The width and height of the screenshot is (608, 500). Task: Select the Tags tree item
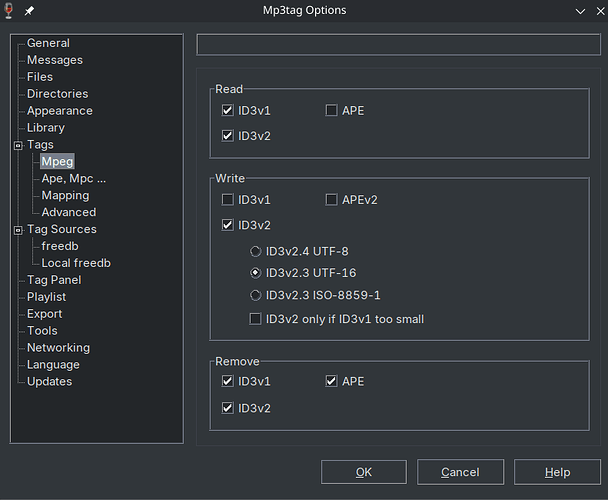pyautogui.click(x=40, y=145)
